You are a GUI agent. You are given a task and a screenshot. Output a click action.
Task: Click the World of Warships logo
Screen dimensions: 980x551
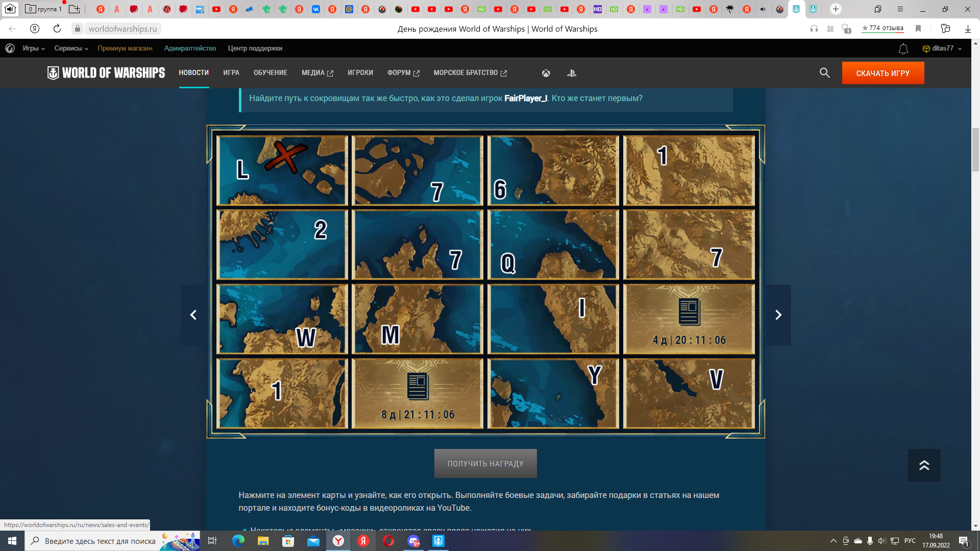(106, 73)
